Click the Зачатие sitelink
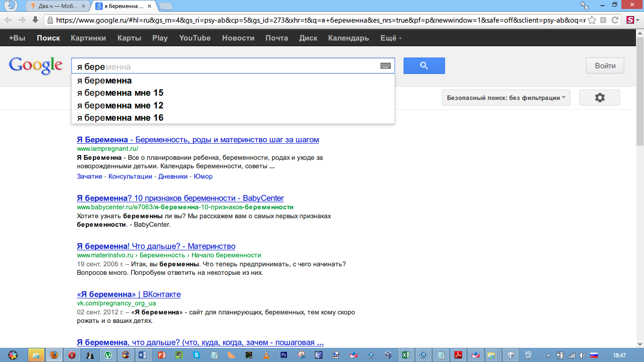 [x=89, y=176]
